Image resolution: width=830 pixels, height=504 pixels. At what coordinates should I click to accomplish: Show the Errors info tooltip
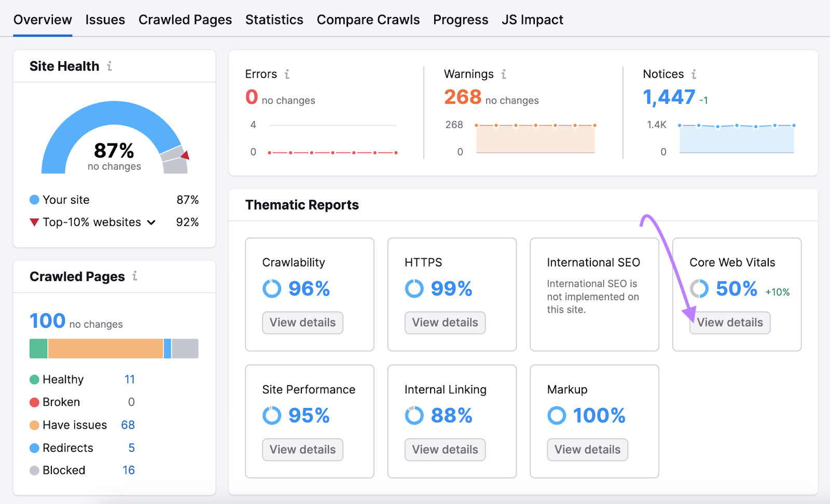(x=287, y=74)
